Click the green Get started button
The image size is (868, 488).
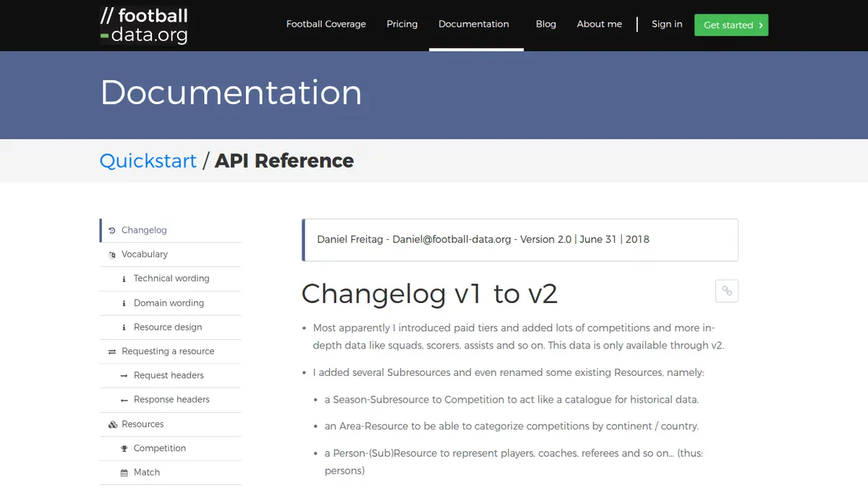(731, 25)
